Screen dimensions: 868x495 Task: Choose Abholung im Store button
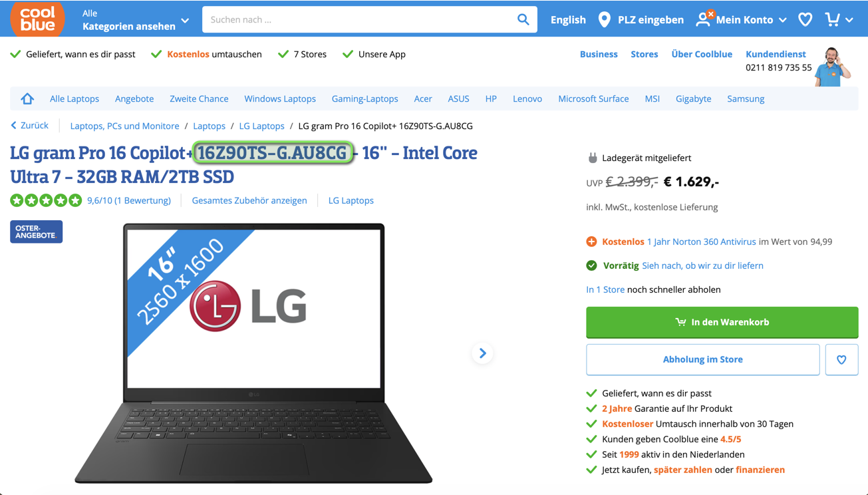point(702,360)
